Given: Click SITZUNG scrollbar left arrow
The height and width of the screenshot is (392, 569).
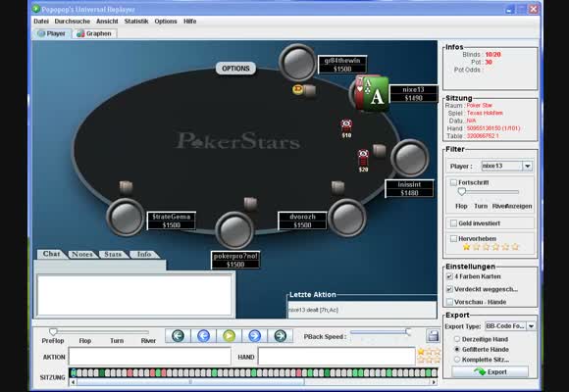Looking at the screenshot, I should click(x=73, y=382).
